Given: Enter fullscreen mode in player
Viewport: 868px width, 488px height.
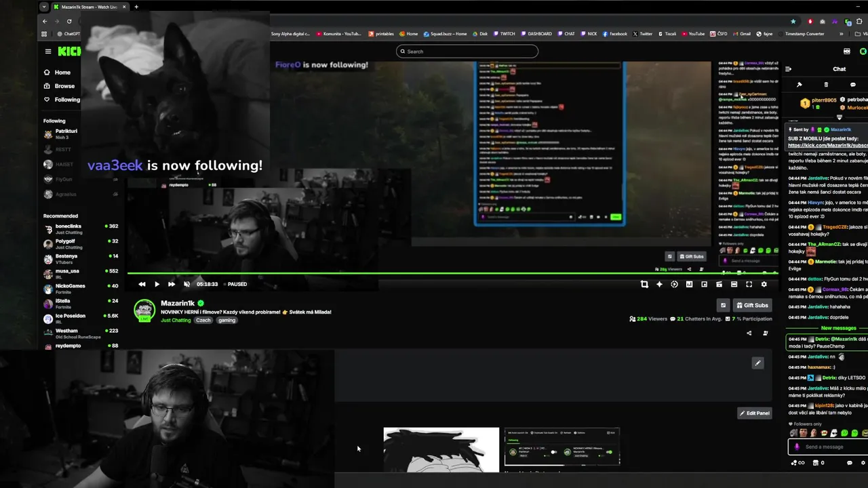Looking at the screenshot, I should (749, 285).
